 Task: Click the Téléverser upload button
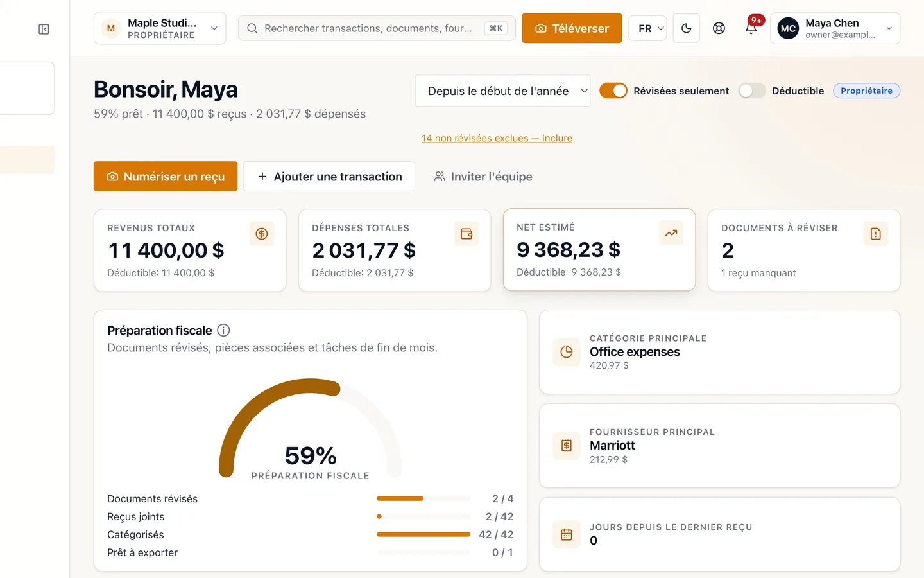(572, 28)
